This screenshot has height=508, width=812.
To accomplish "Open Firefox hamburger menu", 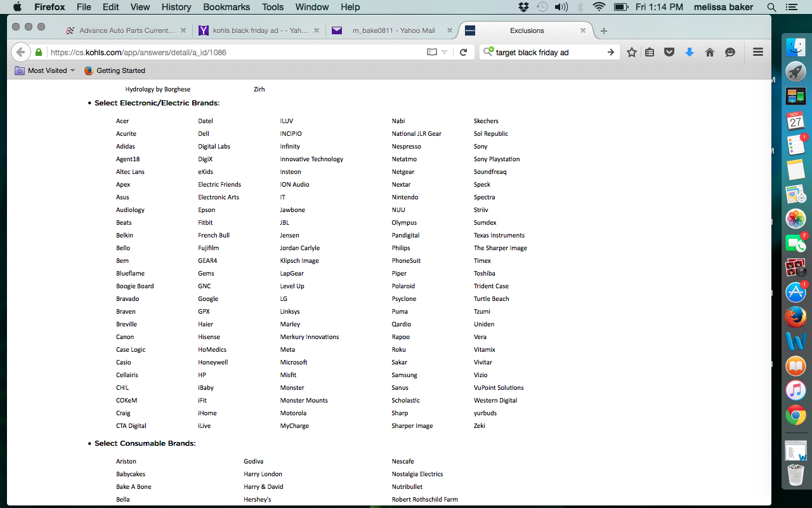I will tap(758, 52).
